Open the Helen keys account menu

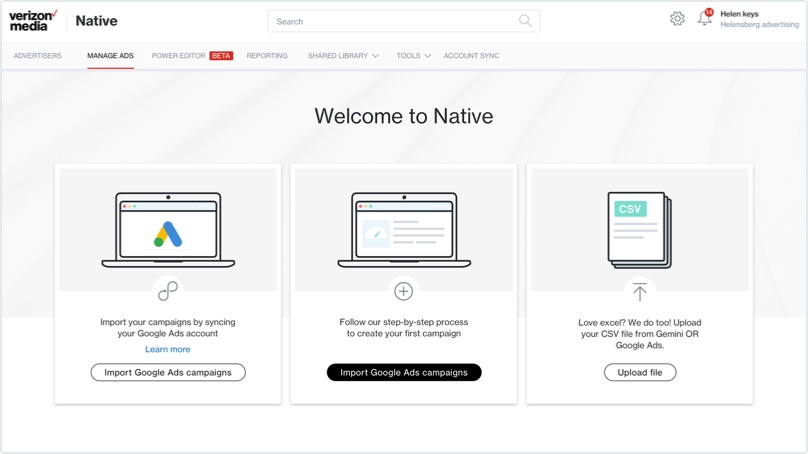(739, 14)
